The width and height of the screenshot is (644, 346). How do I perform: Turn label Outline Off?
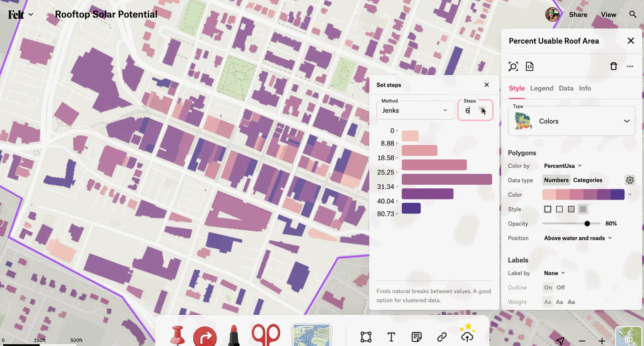(x=561, y=288)
